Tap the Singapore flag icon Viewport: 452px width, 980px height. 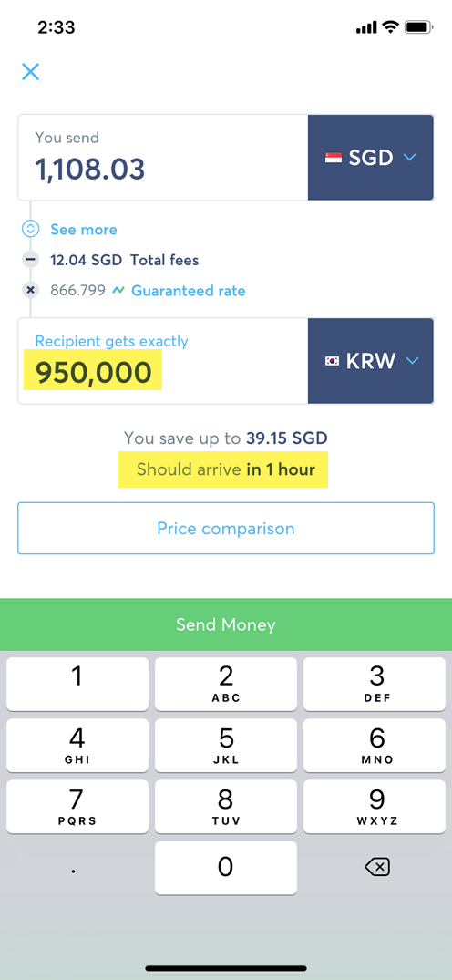pos(334,158)
